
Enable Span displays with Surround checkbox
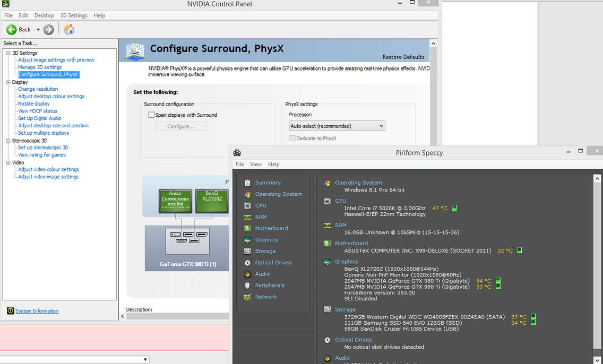[x=151, y=115]
